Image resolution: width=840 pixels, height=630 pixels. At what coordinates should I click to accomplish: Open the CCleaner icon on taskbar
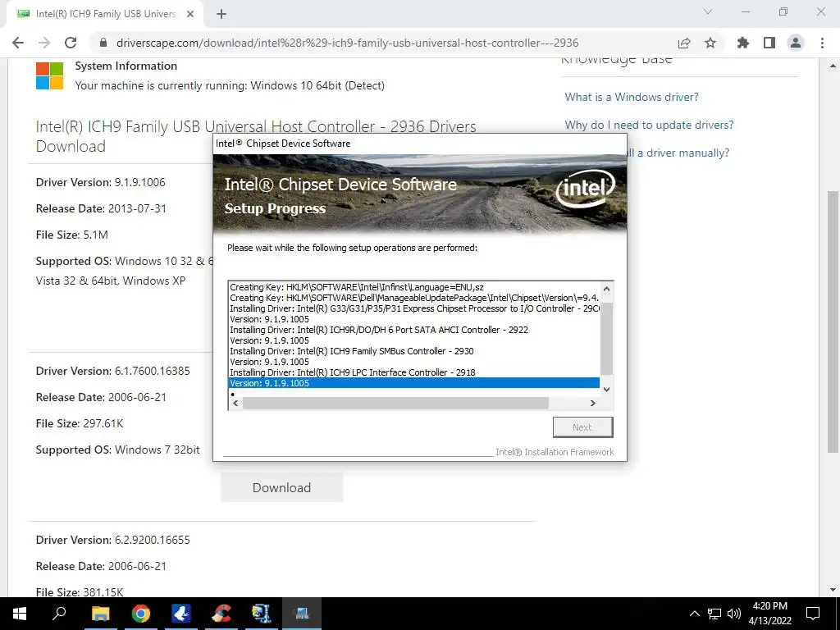point(221,614)
